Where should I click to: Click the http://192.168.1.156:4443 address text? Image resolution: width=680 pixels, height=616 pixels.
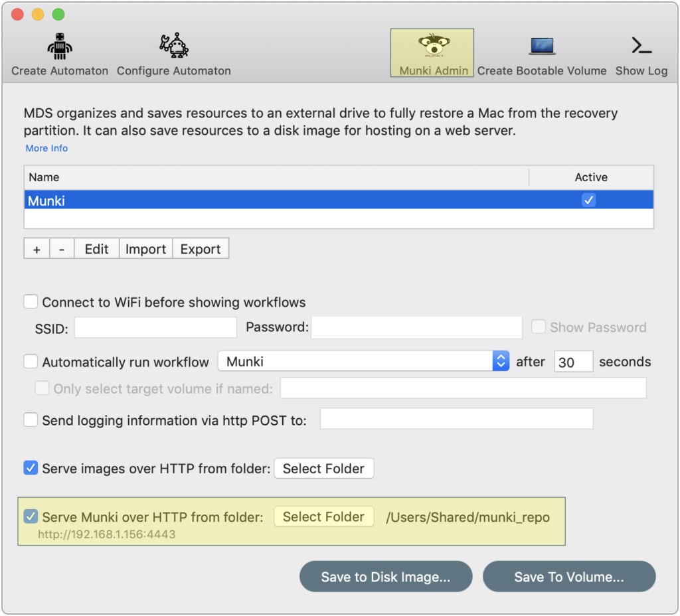pos(107,534)
